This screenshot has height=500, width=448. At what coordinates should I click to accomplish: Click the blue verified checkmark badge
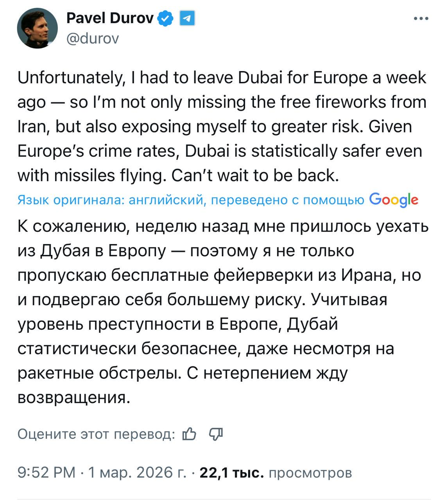click(x=165, y=18)
